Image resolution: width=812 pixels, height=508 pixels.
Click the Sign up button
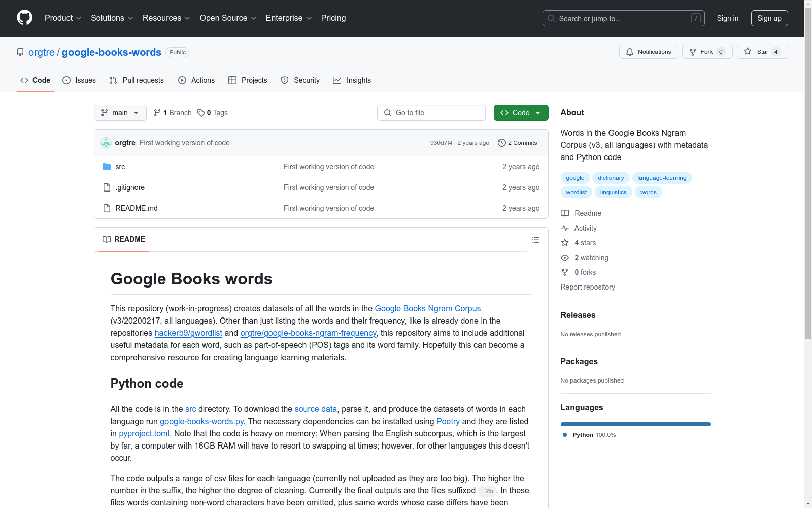click(769, 18)
